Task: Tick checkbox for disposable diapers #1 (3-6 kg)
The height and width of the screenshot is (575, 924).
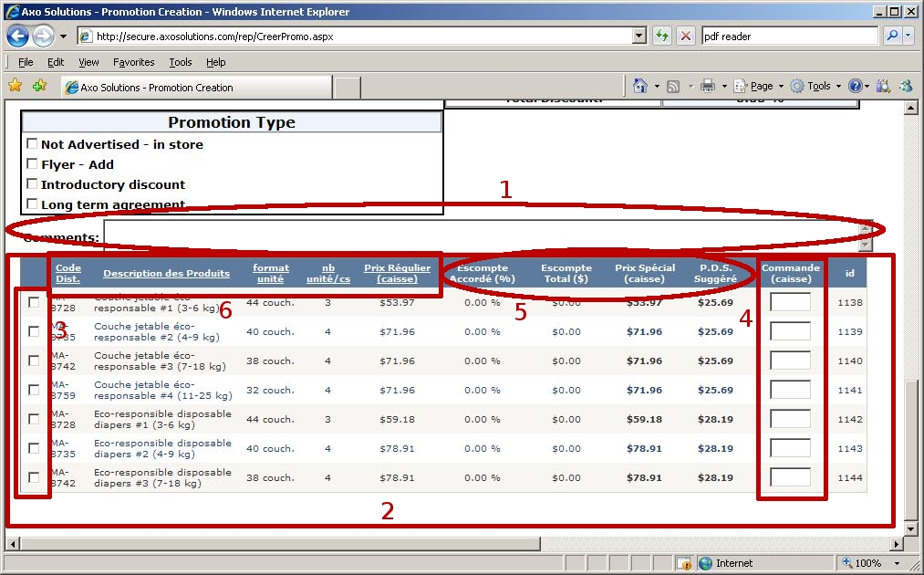Action: [x=34, y=419]
